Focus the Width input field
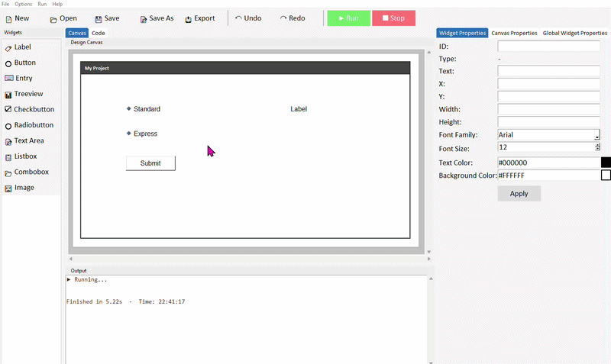Screen dimensions: 611x364 click(548, 109)
